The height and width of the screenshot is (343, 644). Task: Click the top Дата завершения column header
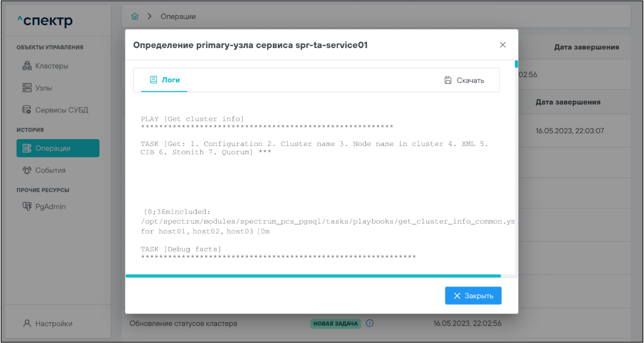[x=587, y=47]
